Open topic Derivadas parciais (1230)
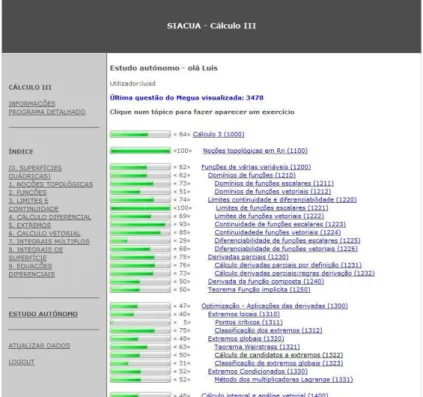The image size is (423, 397). [248, 257]
